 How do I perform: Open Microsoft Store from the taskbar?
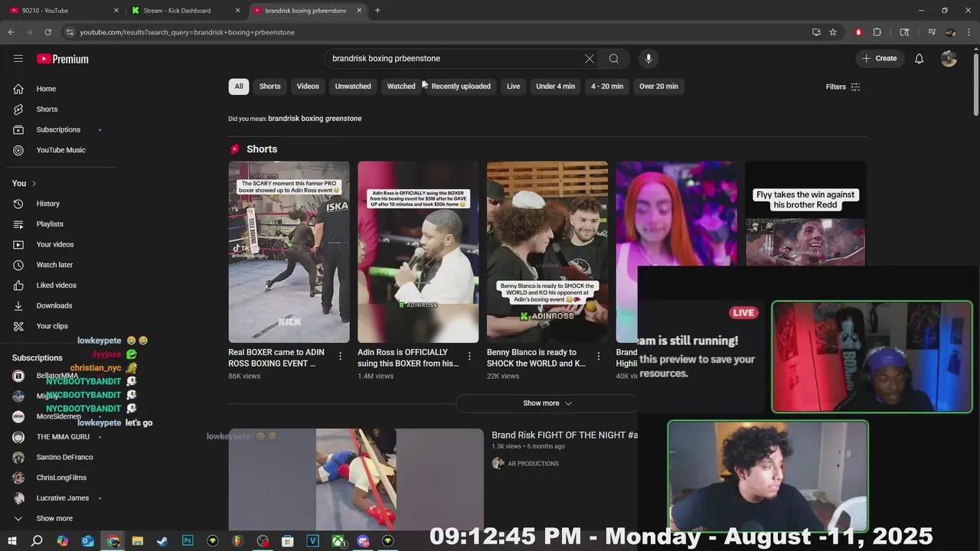pos(287,541)
